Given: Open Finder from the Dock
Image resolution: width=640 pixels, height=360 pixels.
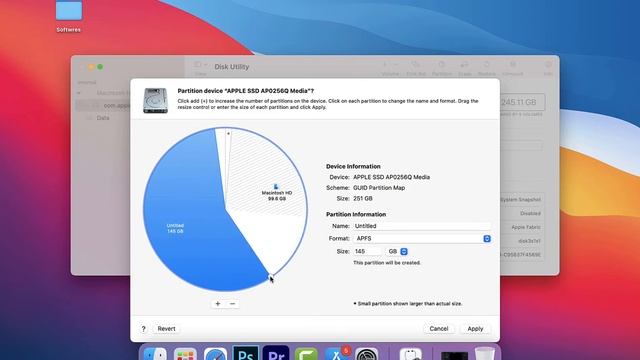Looking at the screenshot, I should pyautogui.click(x=155, y=353).
